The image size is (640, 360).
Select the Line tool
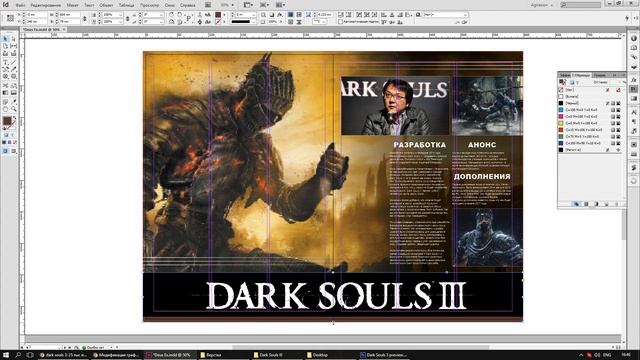click(x=13, y=62)
